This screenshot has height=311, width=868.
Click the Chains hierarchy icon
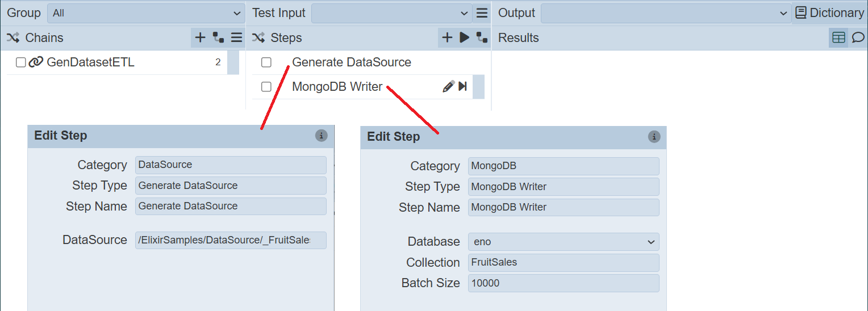218,38
